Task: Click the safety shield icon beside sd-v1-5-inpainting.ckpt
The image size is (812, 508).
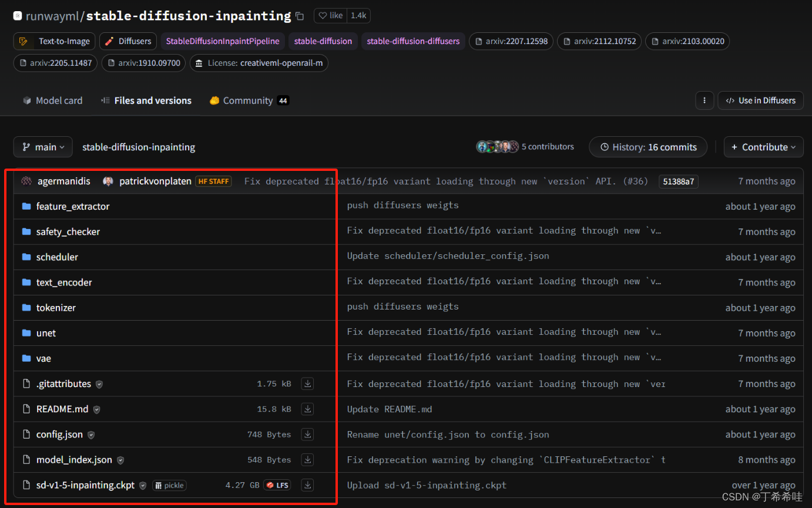Action: pyautogui.click(x=142, y=486)
